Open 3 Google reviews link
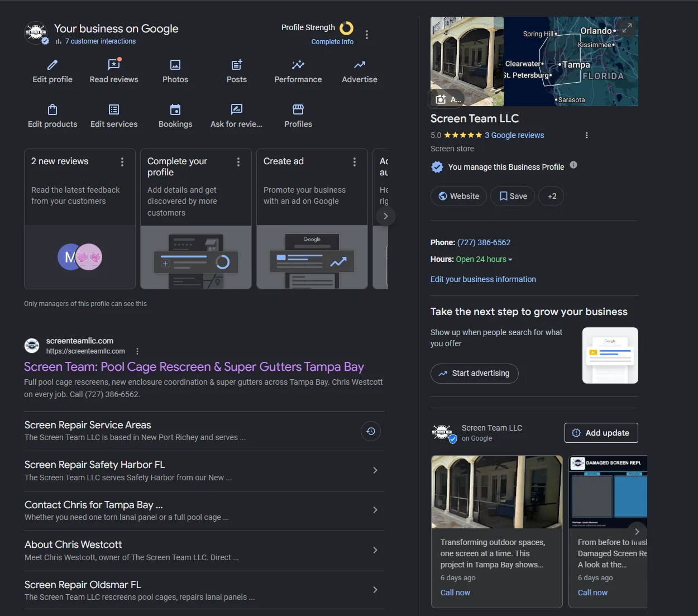This screenshot has height=616, width=698. pyautogui.click(x=514, y=135)
